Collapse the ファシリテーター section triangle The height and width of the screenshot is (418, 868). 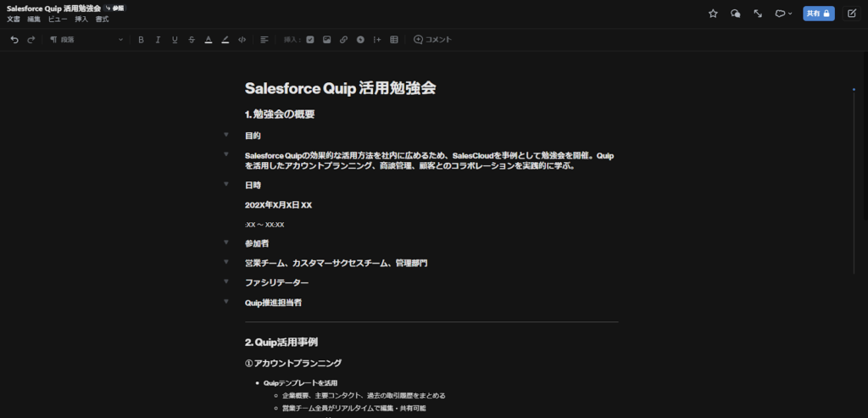tap(225, 281)
